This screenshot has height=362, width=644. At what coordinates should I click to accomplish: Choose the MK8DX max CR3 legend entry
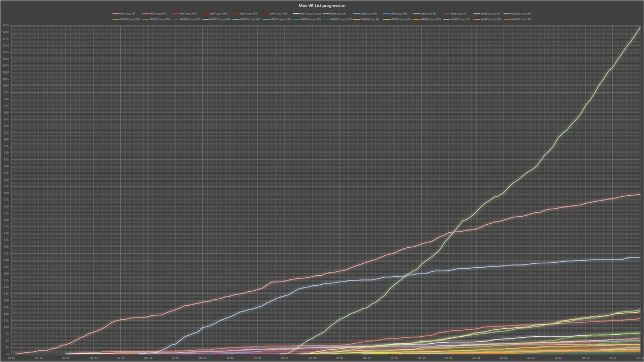click(517, 19)
